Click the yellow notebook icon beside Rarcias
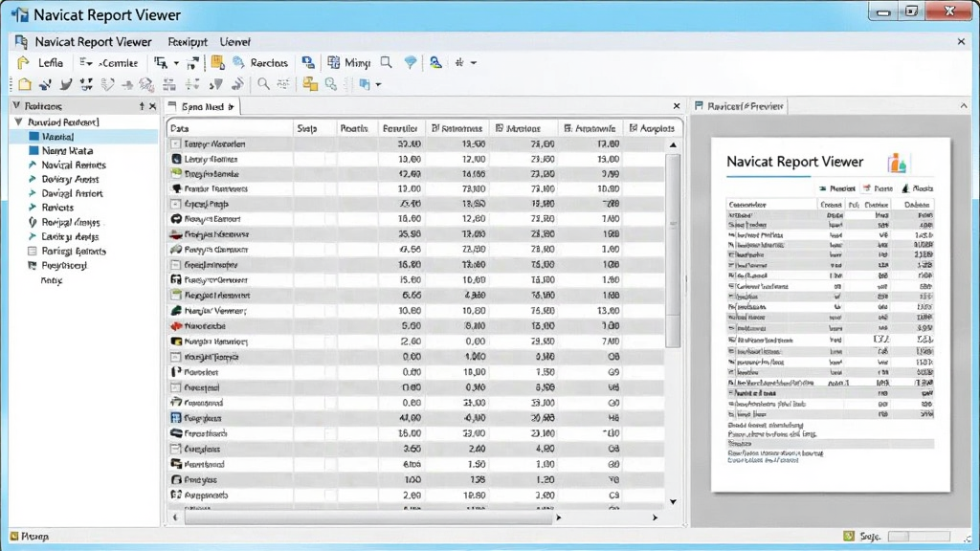The height and width of the screenshot is (551, 980). pos(217,62)
